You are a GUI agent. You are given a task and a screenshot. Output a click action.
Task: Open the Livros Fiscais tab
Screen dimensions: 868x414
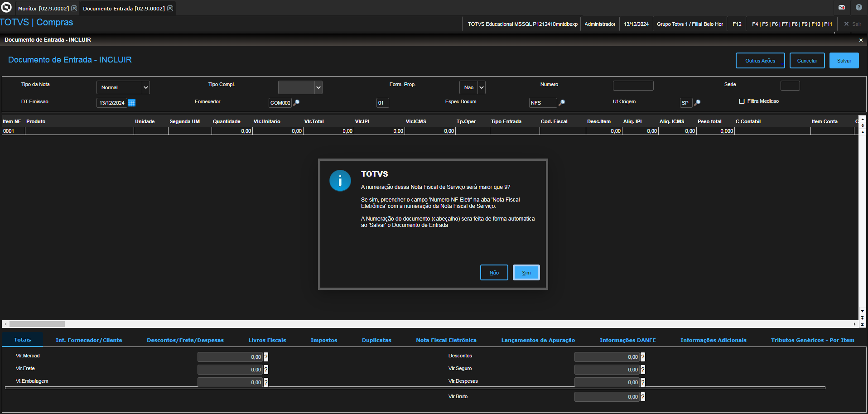267,340
